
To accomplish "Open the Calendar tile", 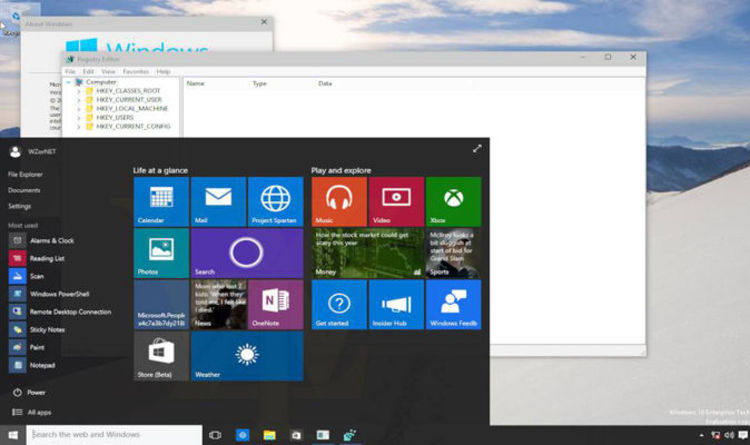I will [x=161, y=201].
